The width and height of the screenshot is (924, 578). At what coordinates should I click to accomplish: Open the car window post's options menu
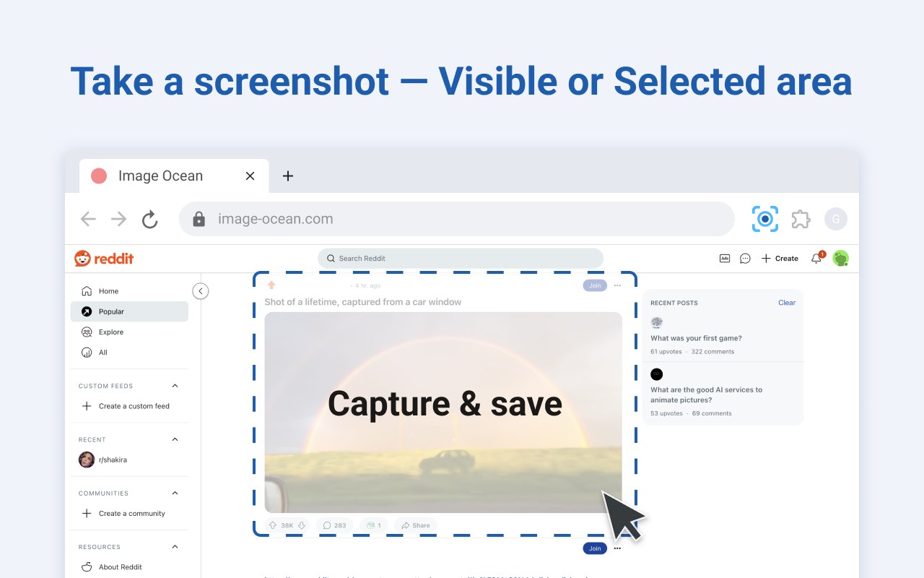click(x=617, y=285)
